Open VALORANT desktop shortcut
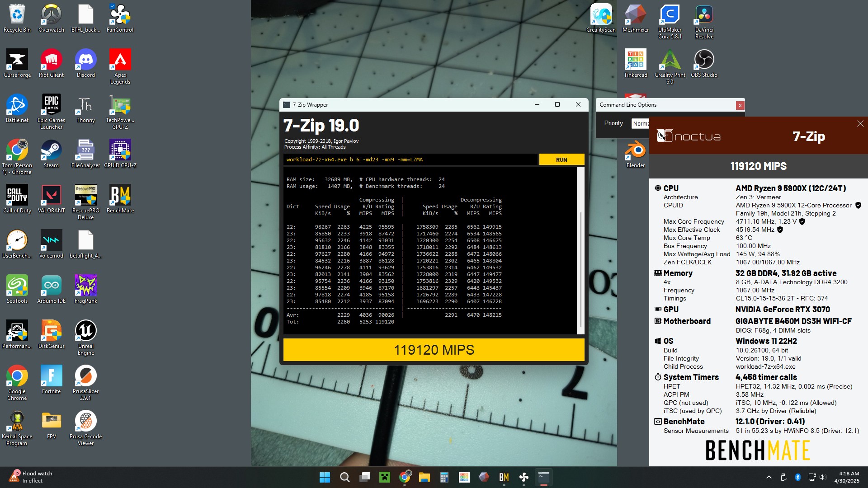The image size is (868, 488). pos(51,200)
